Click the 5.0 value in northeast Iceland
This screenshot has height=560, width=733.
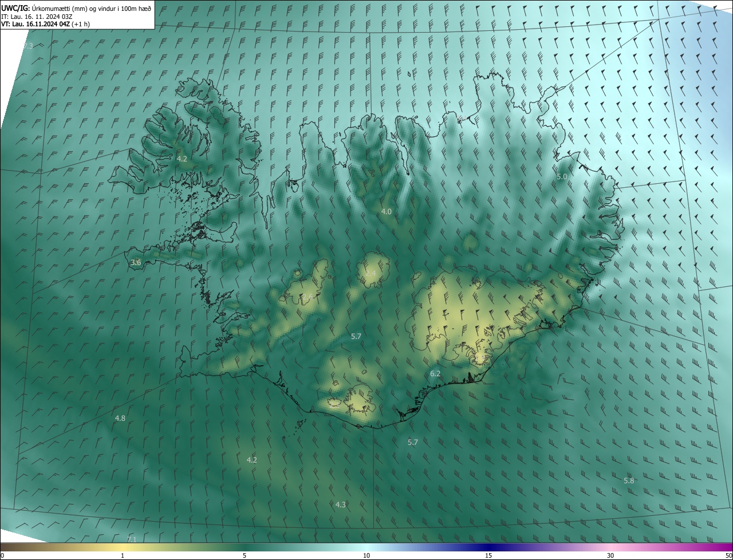click(561, 177)
